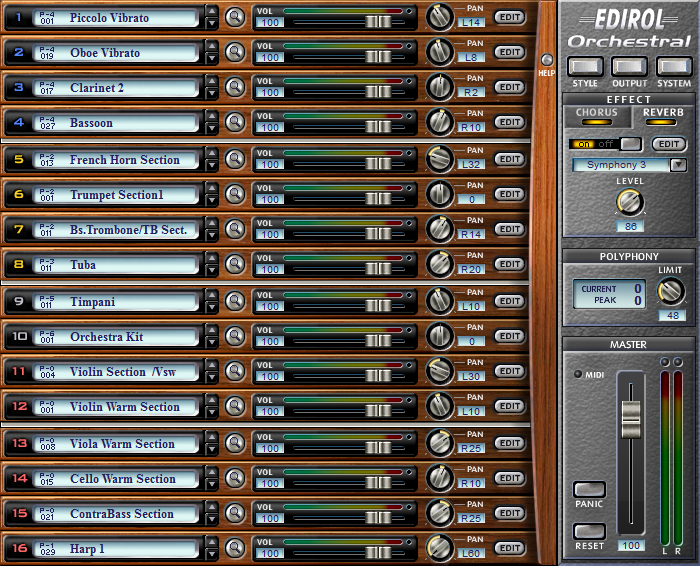Open magnifier for Viola Warm Section

tap(234, 443)
